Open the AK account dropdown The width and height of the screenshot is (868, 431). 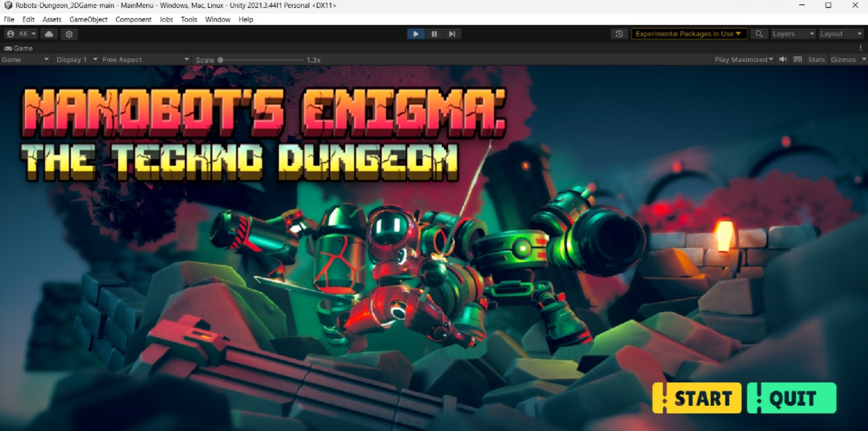click(21, 34)
